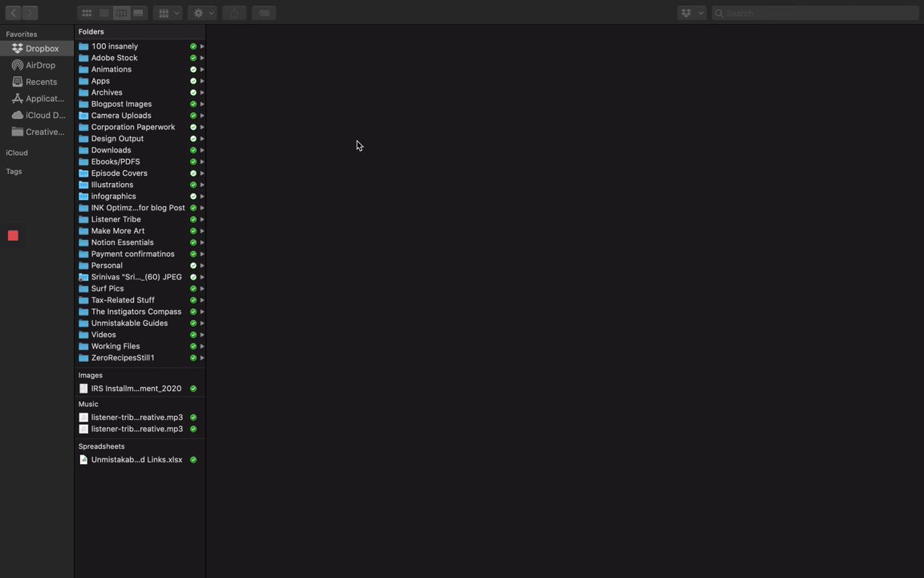
Task: Click sync checkmark for Unmistakab...d Links.xlsx
Action: tap(193, 459)
